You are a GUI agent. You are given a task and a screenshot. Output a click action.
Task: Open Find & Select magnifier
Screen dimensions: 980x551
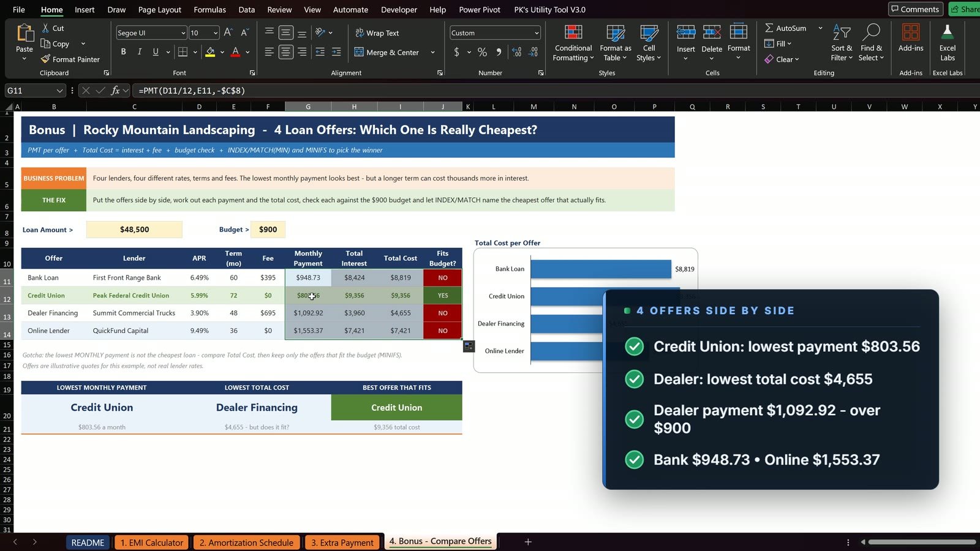871,43
